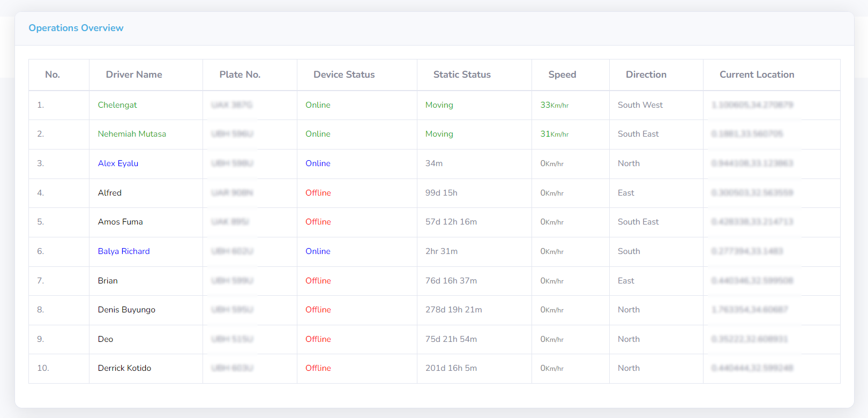The width and height of the screenshot is (868, 418).
Task: Click the Static Status column header
Action: coord(462,74)
